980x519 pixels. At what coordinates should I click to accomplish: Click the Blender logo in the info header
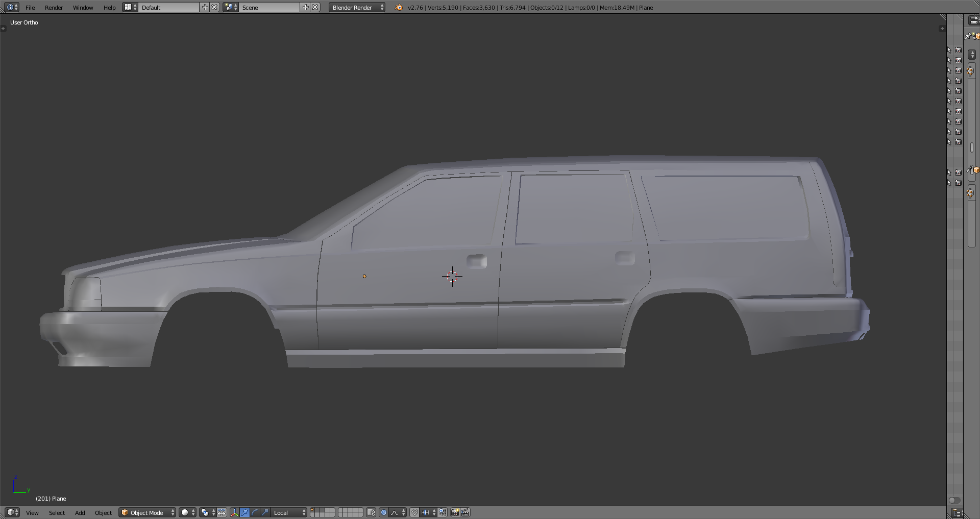click(399, 7)
